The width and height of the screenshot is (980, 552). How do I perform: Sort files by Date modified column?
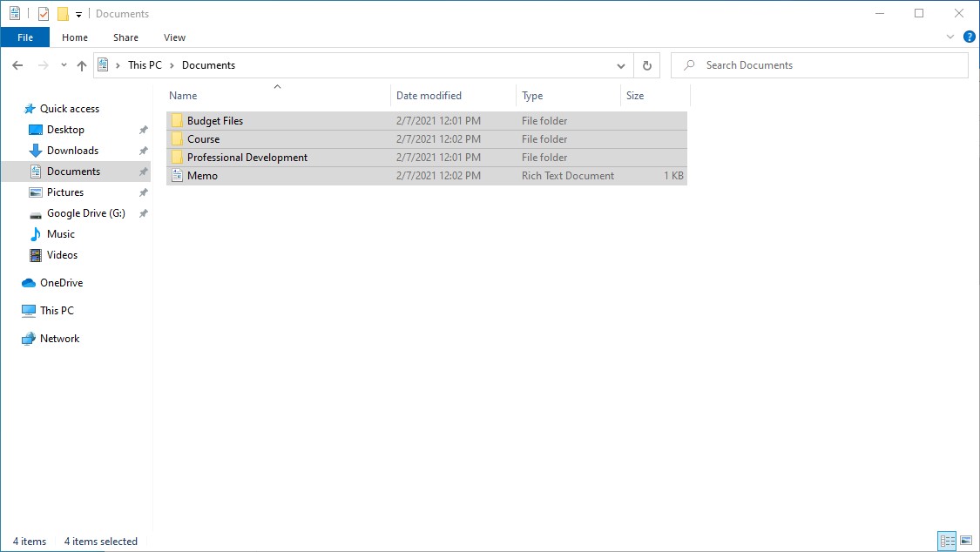429,96
